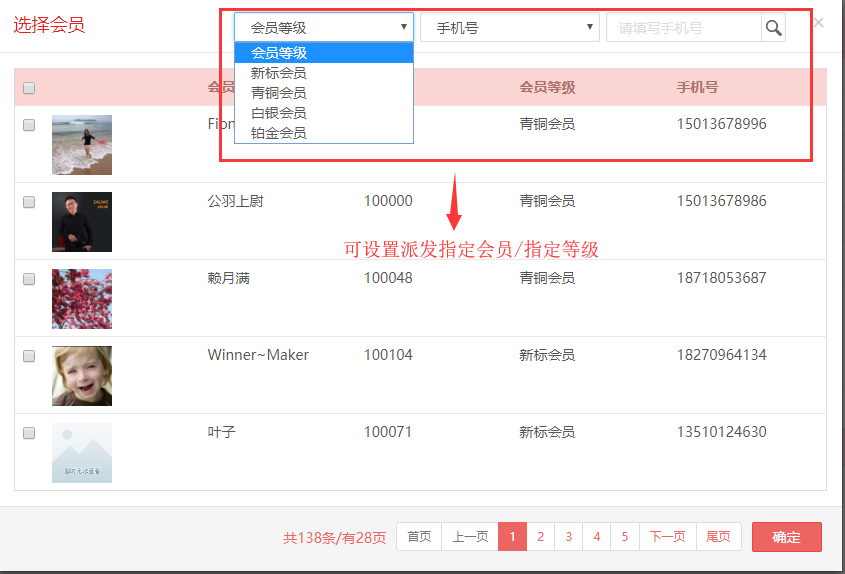The height and width of the screenshot is (574, 845).
Task: Expand the 手机号 search type dropdown
Action: coord(509,28)
